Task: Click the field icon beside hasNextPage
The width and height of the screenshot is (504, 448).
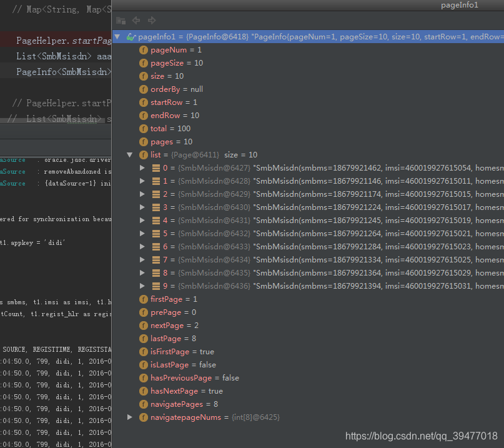Action: (x=144, y=391)
